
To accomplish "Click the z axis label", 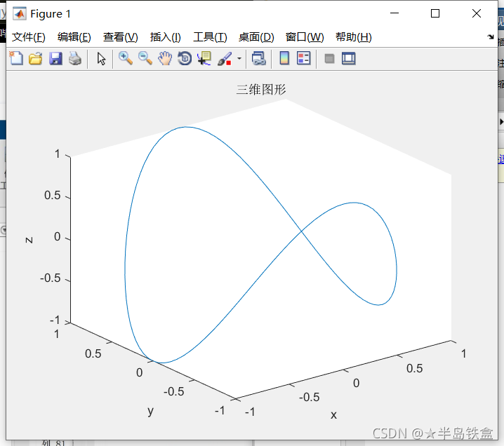I will pos(29,240).
